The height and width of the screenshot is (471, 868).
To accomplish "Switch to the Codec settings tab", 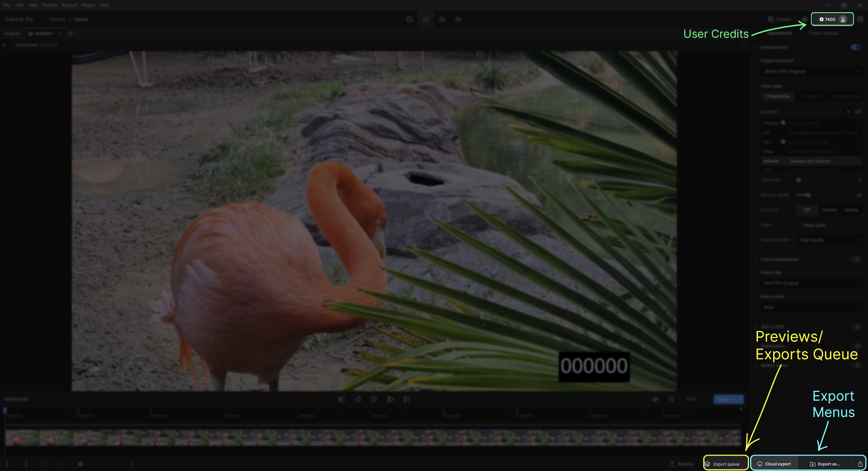I will click(x=823, y=33).
